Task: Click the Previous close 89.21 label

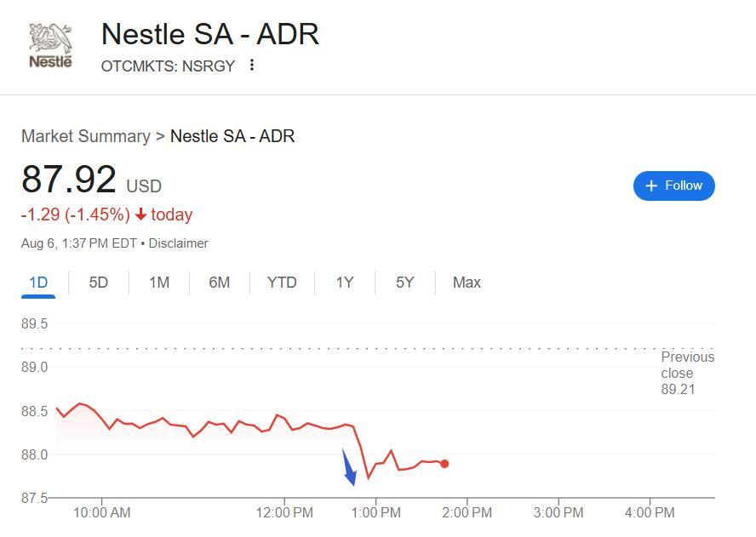Action: pos(688,373)
